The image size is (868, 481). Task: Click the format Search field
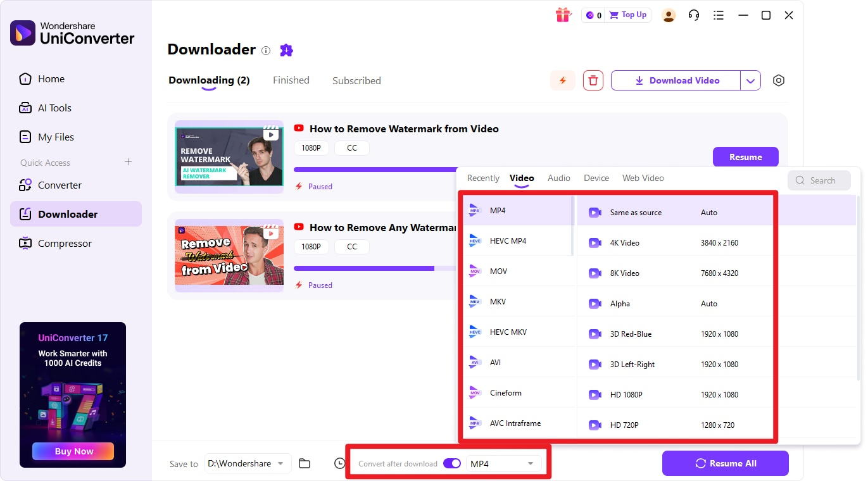[819, 180]
